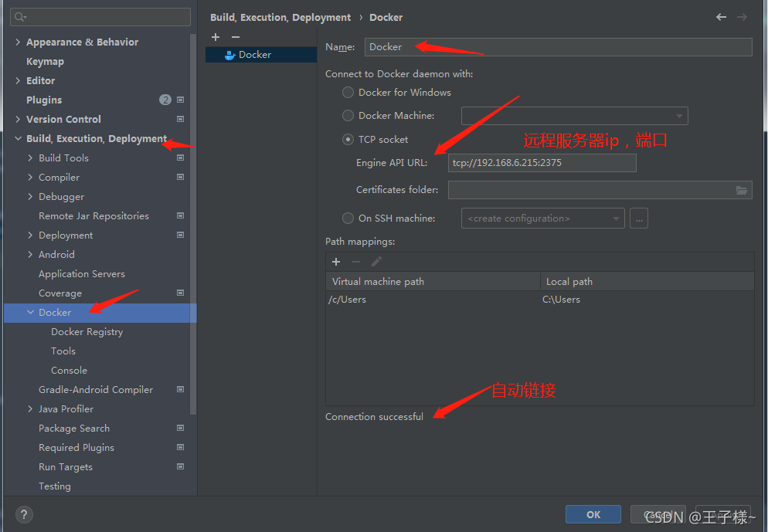The image size is (768, 532).
Task: Select the C:\Users local path cell
Action: (x=647, y=300)
